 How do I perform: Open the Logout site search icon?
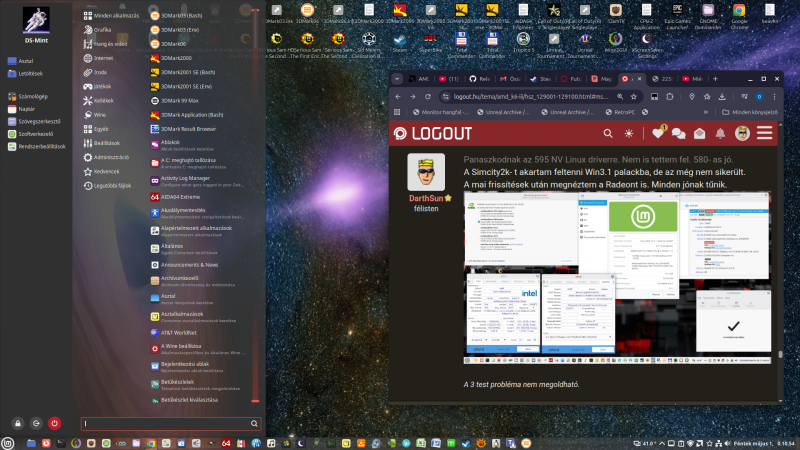pyautogui.click(x=608, y=133)
